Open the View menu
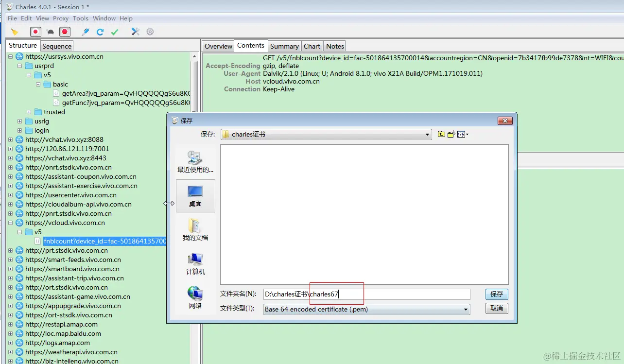 (x=43, y=18)
